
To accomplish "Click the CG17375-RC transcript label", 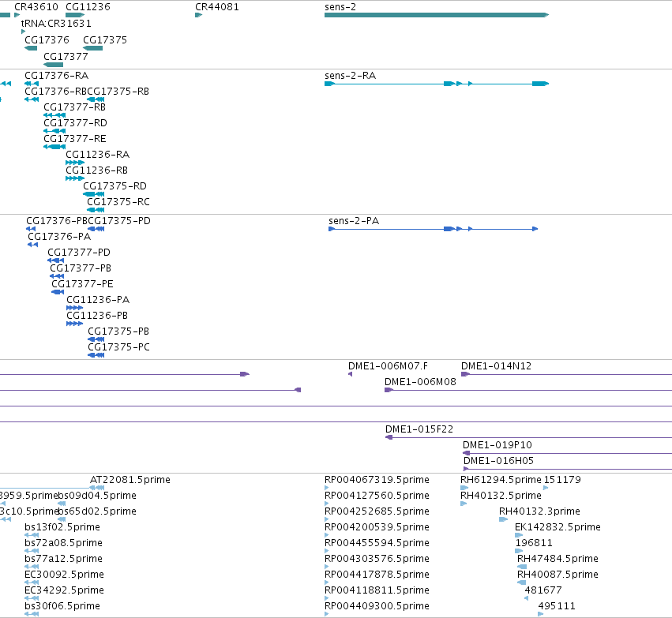I will point(118,202).
